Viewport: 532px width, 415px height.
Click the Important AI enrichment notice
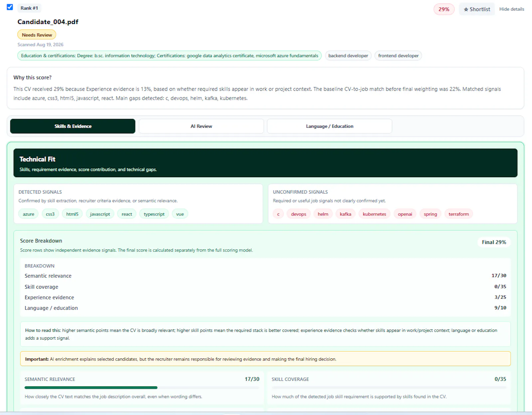click(265, 359)
